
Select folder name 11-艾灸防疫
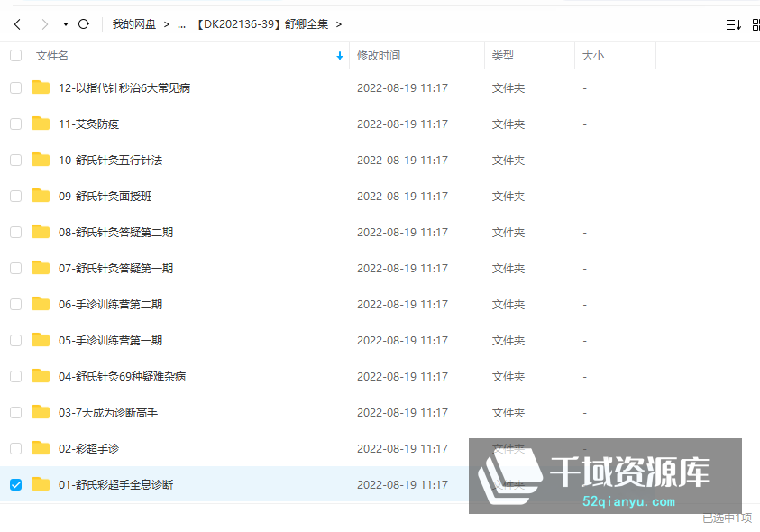(88, 124)
